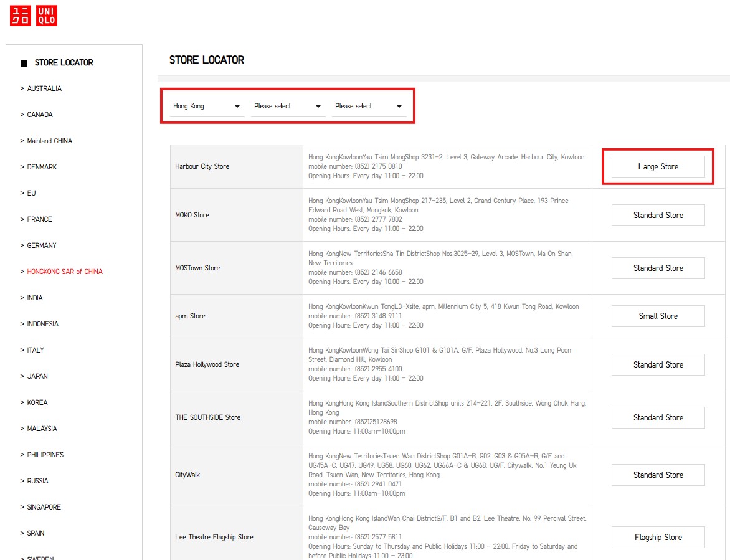Click the UNIQLO logo
730x560 pixels.
(33, 16)
